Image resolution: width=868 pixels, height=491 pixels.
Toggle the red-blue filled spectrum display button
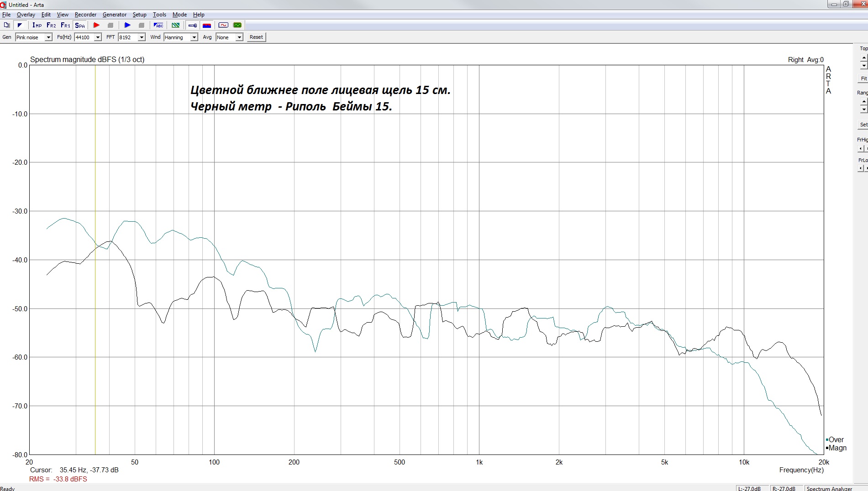(x=207, y=25)
